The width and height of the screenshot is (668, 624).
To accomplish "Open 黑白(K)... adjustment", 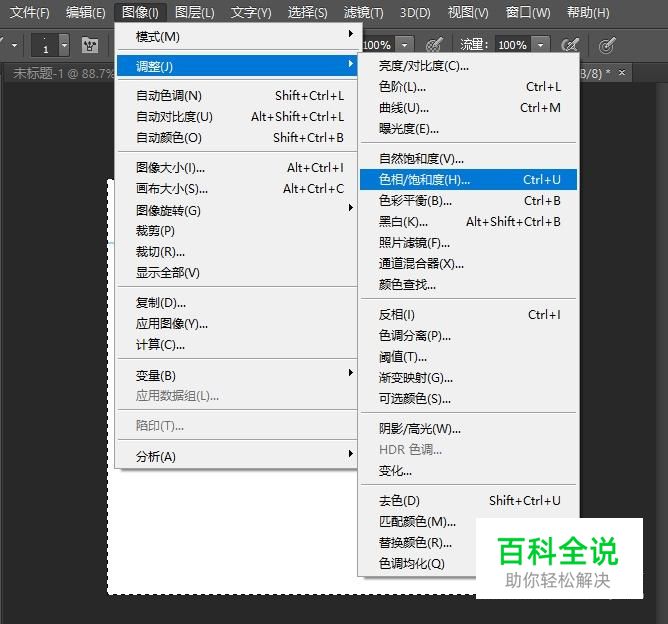I will point(468,221).
